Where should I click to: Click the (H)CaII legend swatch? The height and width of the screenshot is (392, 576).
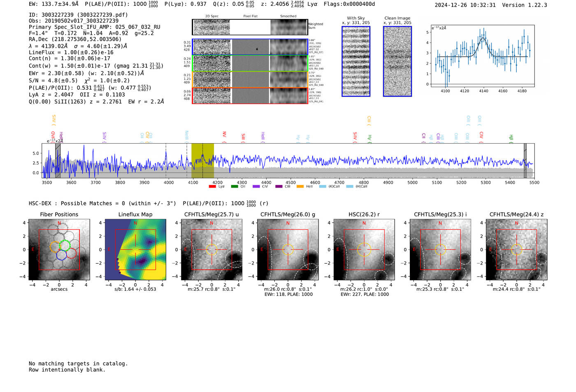point(350,187)
